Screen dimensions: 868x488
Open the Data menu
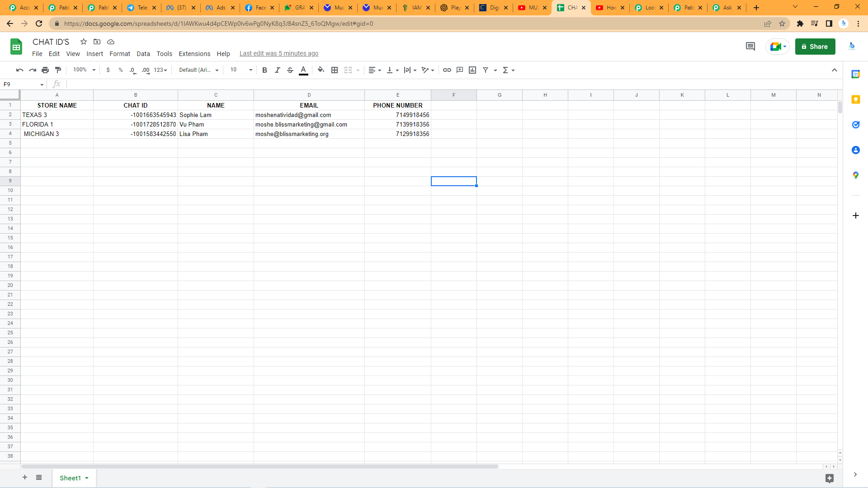pyautogui.click(x=143, y=54)
